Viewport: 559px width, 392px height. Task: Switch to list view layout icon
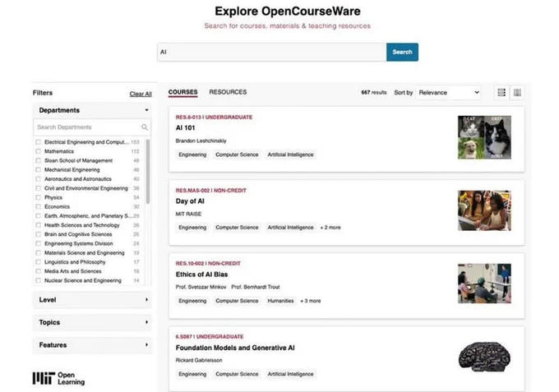[501, 93]
